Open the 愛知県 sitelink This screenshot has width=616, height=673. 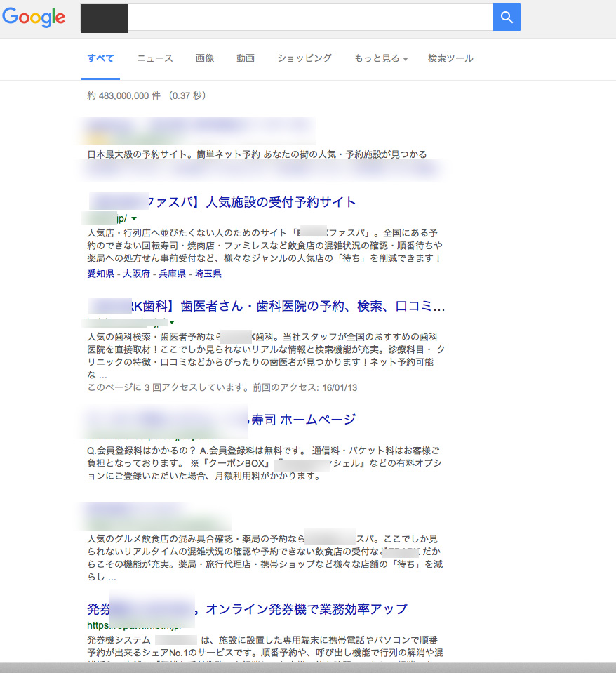click(101, 274)
